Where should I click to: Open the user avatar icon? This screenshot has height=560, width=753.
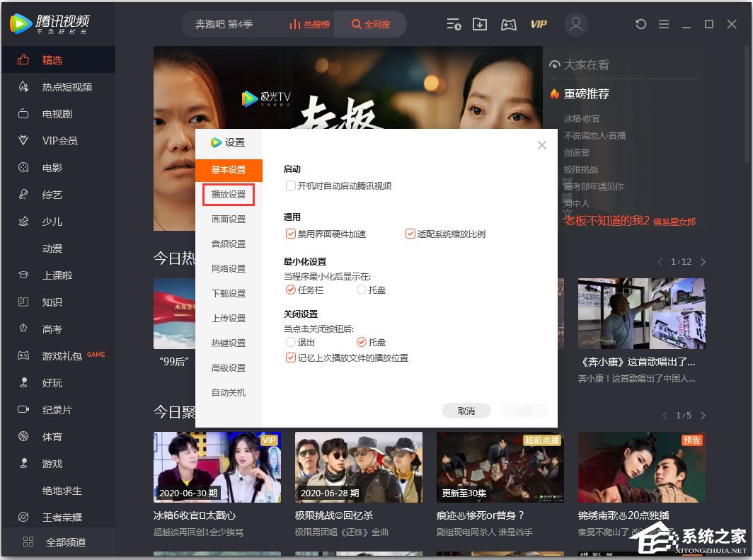[575, 24]
